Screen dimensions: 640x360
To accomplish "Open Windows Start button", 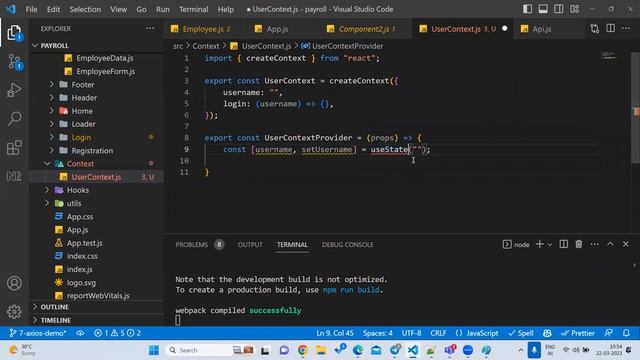I will pyautogui.click(x=154, y=350).
